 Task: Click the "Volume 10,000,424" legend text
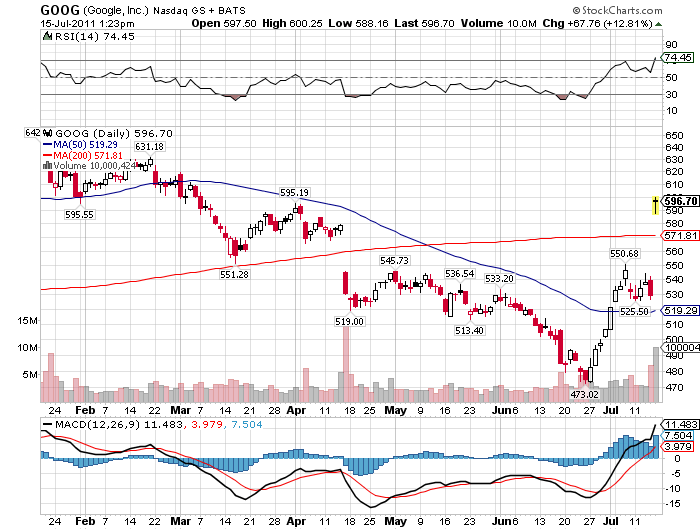(94, 166)
